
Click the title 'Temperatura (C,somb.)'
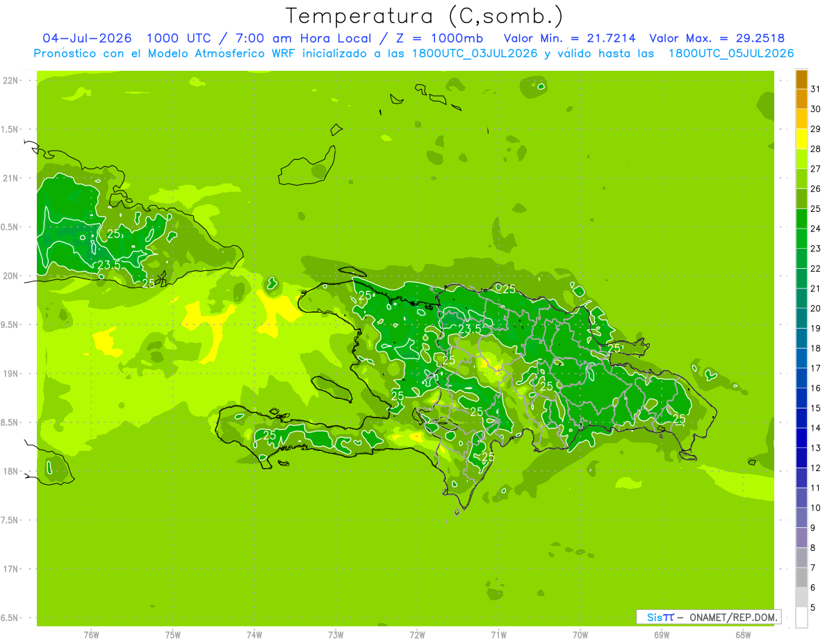point(424,16)
